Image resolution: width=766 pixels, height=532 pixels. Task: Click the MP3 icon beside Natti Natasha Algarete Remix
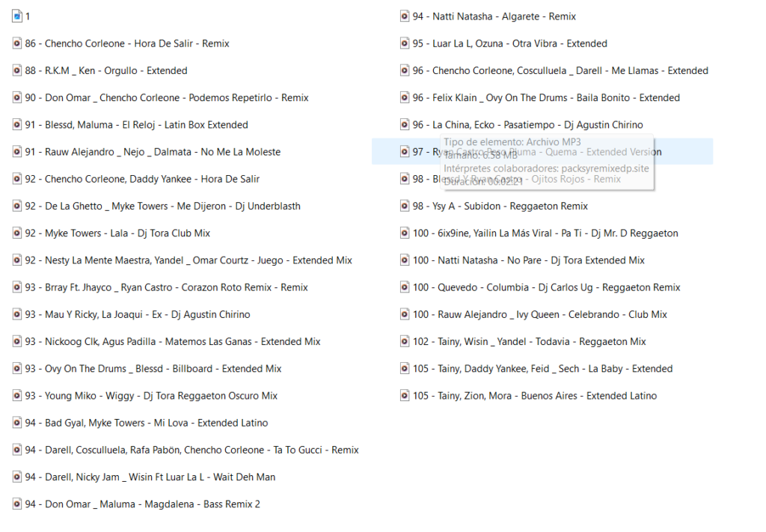405,16
